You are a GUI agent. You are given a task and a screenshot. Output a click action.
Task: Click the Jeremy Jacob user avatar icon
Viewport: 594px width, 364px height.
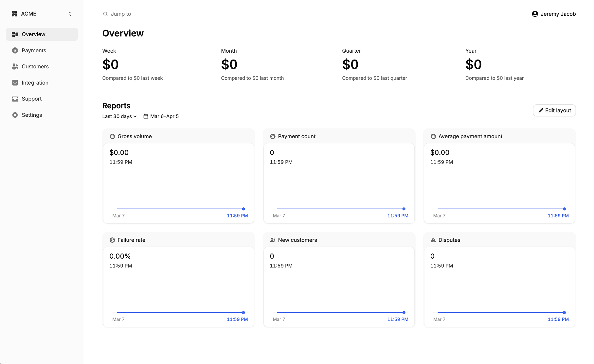(x=535, y=14)
